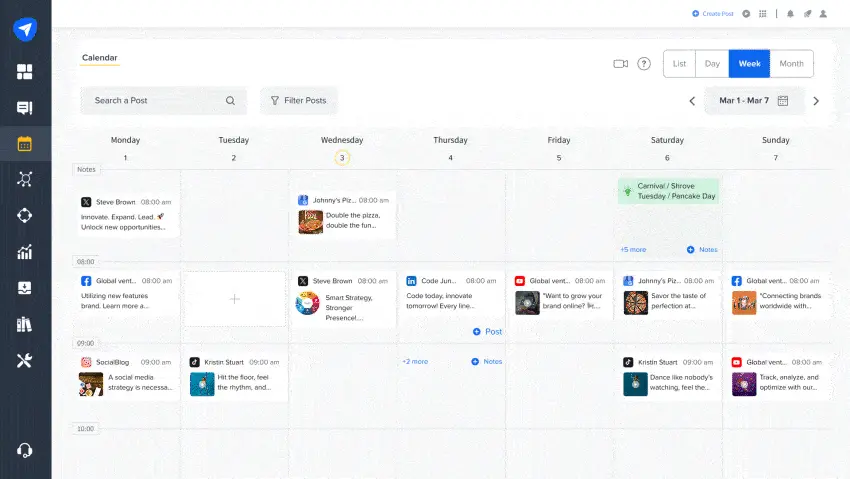Click the Create Post link
Image resolution: width=850 pixels, height=479 pixels.
point(713,14)
